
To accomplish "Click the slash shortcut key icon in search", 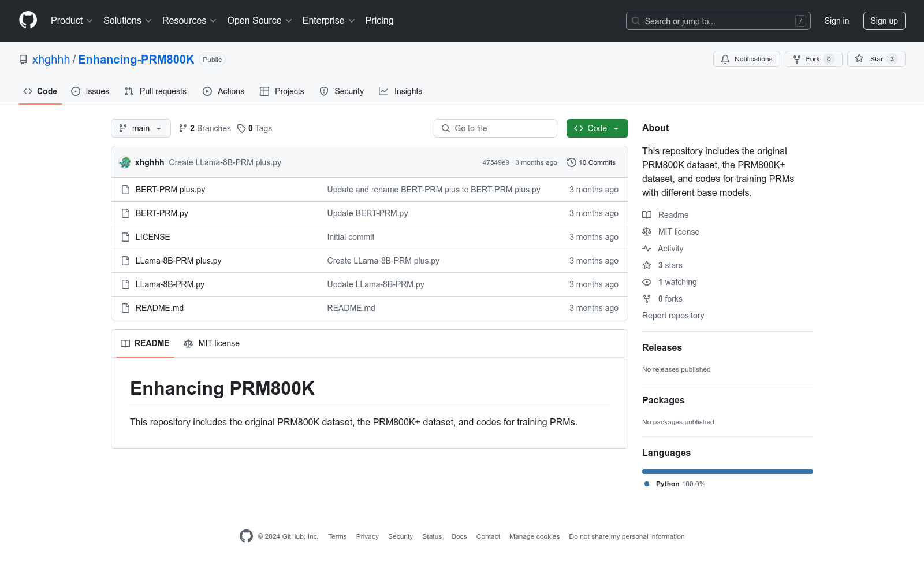I will [800, 21].
